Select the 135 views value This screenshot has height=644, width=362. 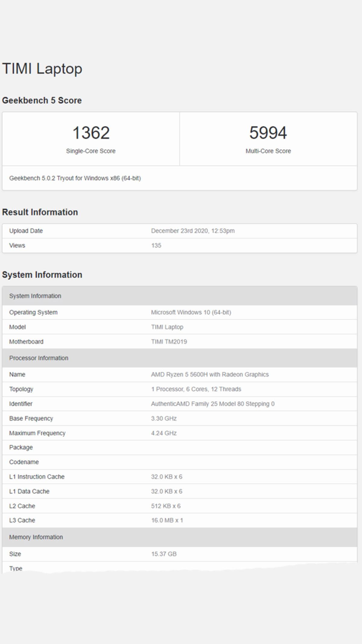pyautogui.click(x=156, y=245)
